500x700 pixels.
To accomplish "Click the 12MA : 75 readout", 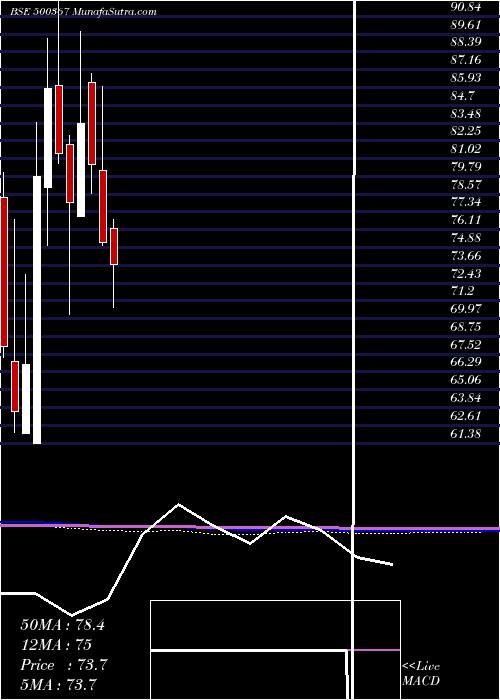I will pos(56,645).
